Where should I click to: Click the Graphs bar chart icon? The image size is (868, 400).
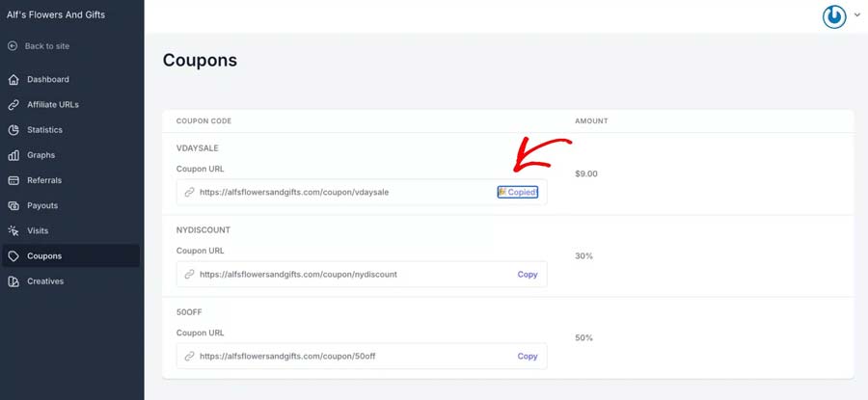coord(14,155)
